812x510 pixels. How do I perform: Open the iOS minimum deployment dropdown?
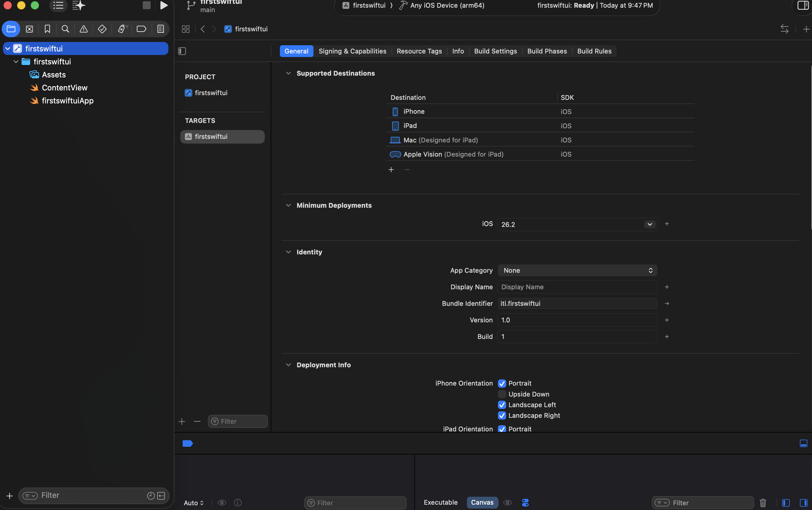[x=649, y=224]
